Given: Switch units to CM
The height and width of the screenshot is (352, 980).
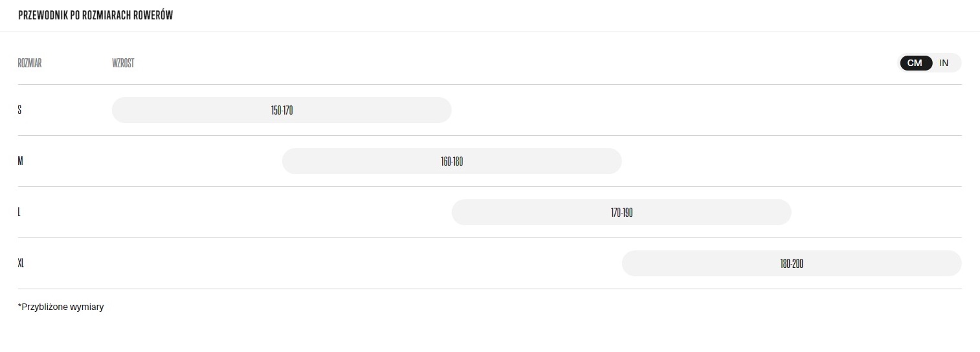Looking at the screenshot, I should [915, 63].
